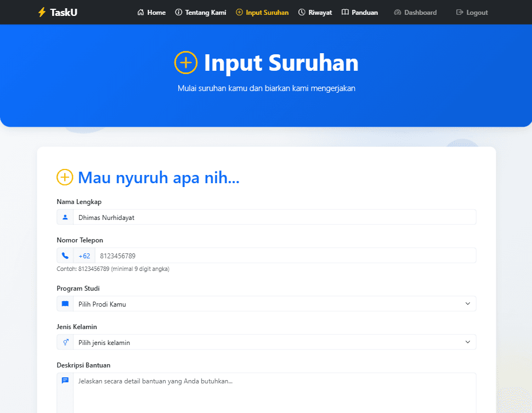Open the Pilih Prodi Kamu dropdown

coord(274,304)
